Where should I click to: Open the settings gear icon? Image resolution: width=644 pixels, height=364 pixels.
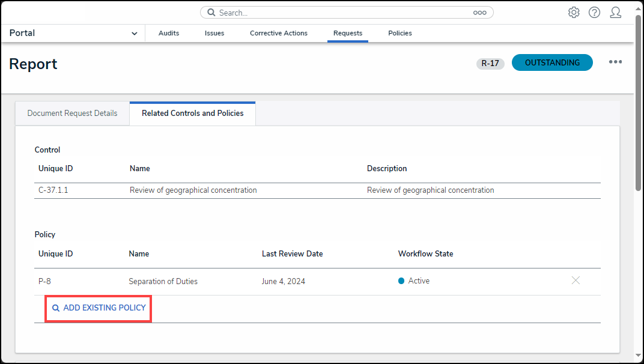pos(574,13)
